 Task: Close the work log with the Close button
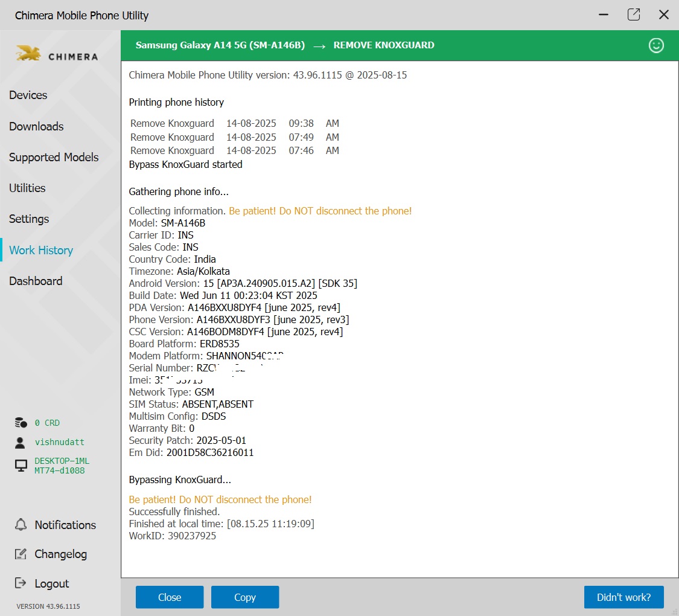point(170,597)
